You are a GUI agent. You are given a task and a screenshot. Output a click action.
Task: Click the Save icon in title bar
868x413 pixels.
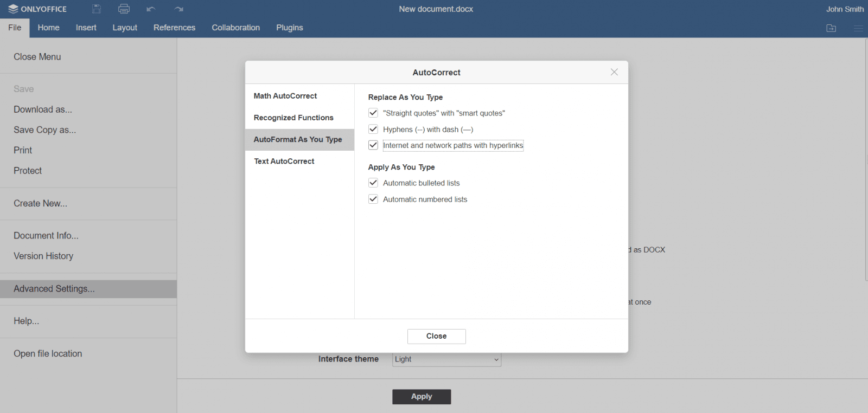click(x=97, y=9)
